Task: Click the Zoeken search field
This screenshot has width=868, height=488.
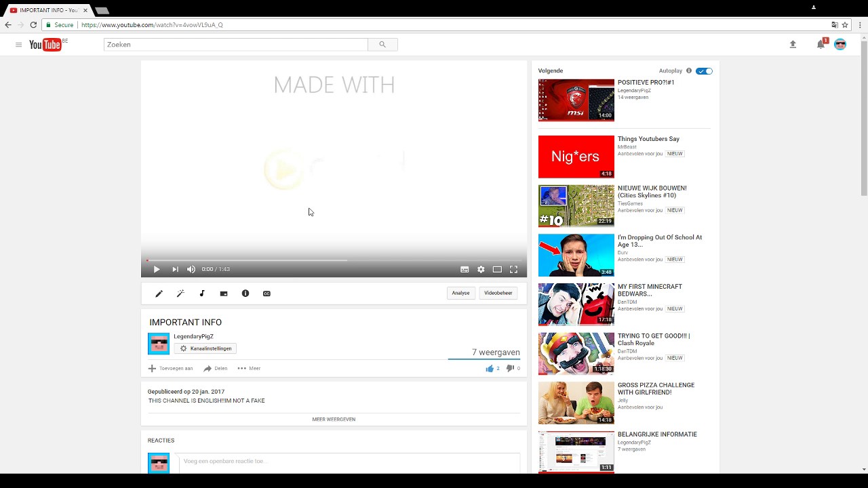Action: 236,45
